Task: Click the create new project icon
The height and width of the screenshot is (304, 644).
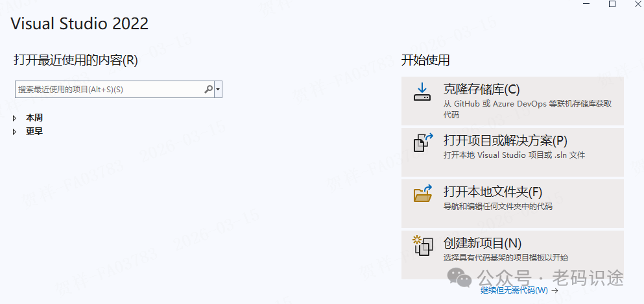Action: coord(423,245)
